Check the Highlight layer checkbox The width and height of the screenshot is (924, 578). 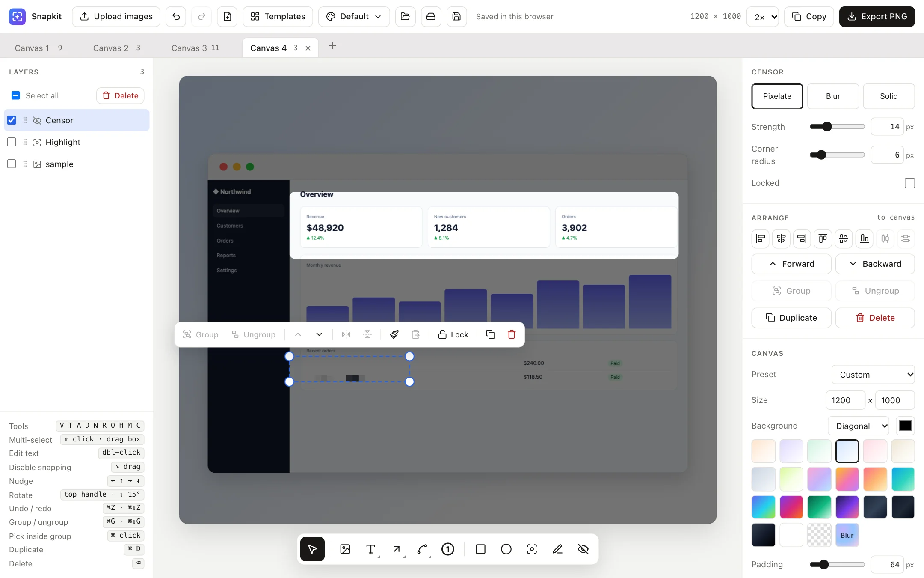12,142
